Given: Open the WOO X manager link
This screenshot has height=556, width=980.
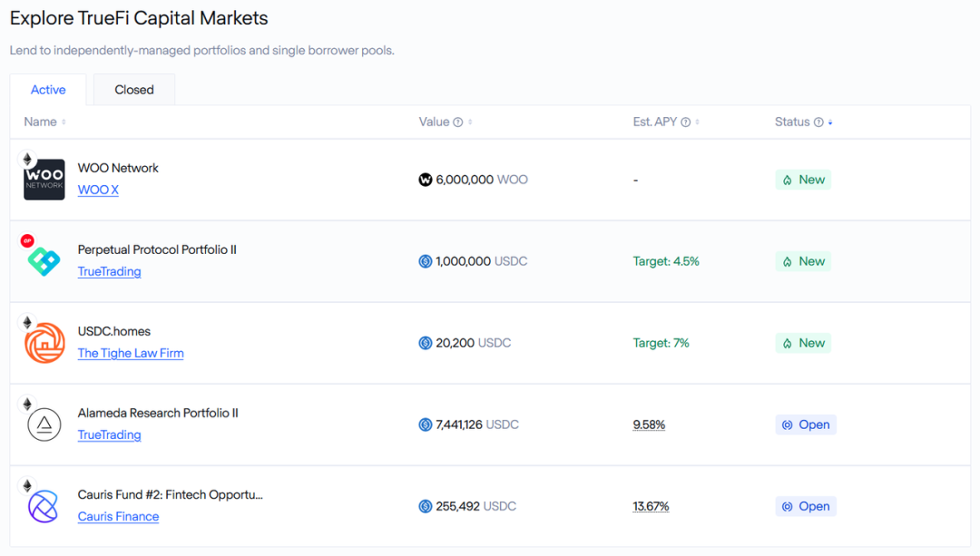Looking at the screenshot, I should coord(98,190).
